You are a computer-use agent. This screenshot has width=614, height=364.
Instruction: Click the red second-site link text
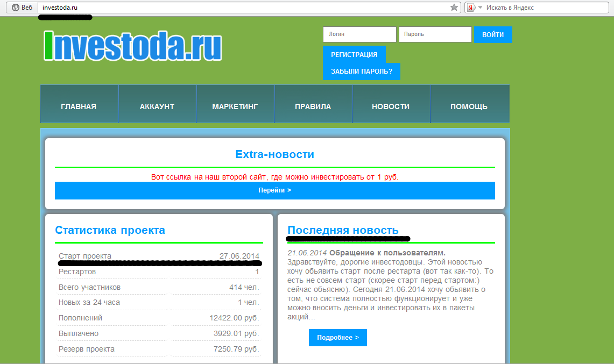pyautogui.click(x=275, y=177)
